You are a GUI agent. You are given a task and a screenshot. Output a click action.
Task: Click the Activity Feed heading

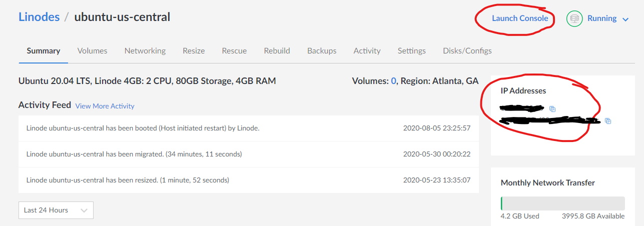45,105
